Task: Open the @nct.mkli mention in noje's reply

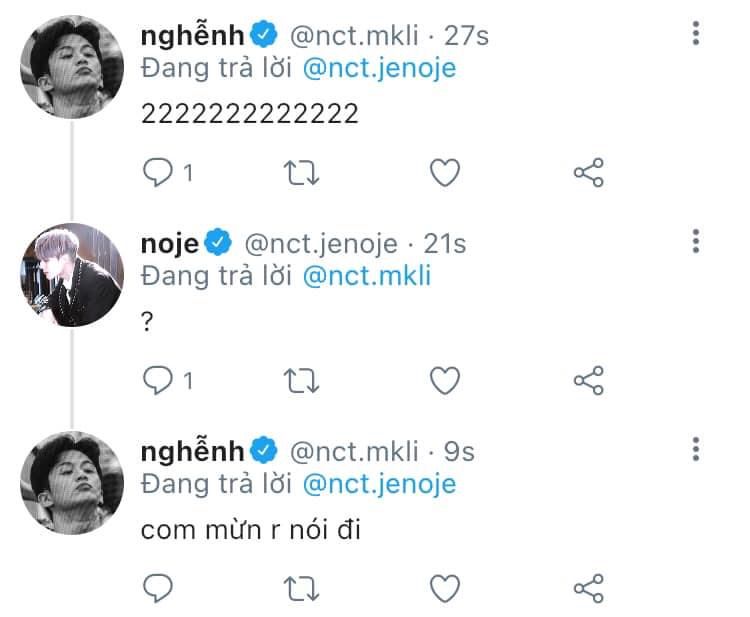Action: point(366,275)
